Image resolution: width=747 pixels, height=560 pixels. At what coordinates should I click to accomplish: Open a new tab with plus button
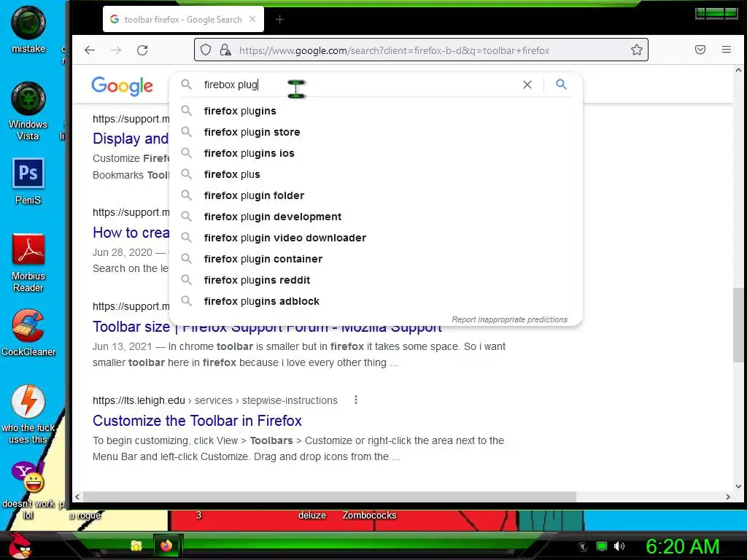(279, 20)
